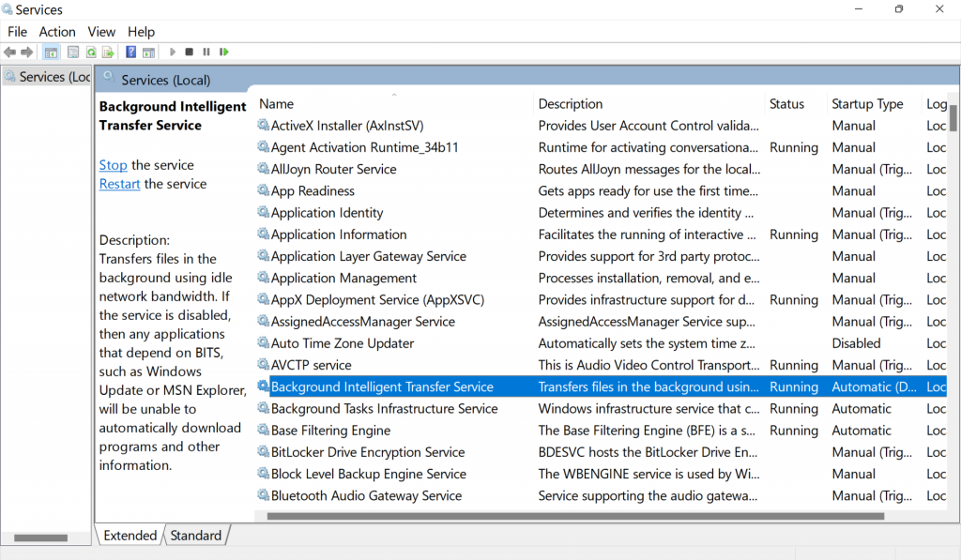Click the Pause Service icon

[206, 52]
